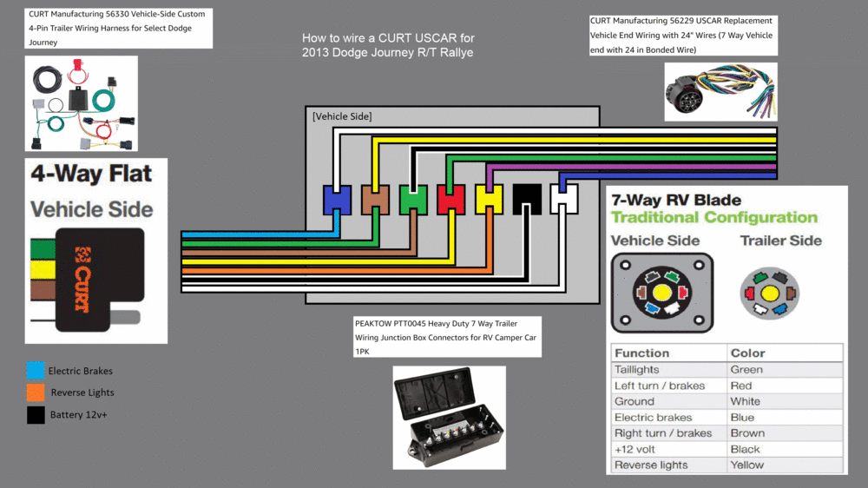Open the USCAR replacement connector product photo
Screen dimensions: 868x488
coord(720,92)
